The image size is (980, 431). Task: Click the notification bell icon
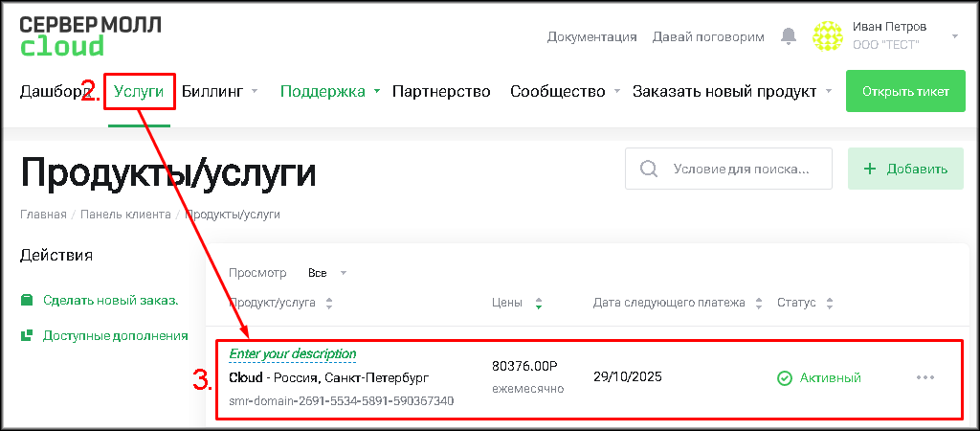tap(789, 36)
